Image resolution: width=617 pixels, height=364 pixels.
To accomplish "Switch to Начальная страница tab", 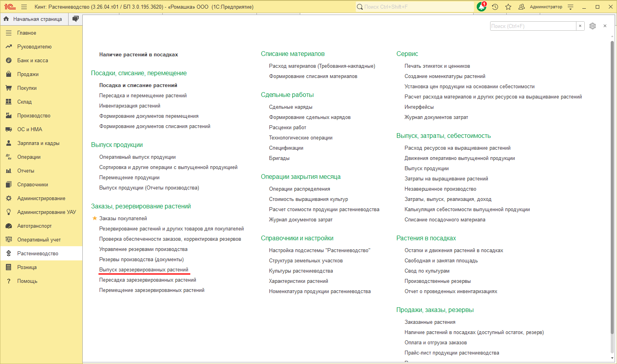I will [x=34, y=19].
